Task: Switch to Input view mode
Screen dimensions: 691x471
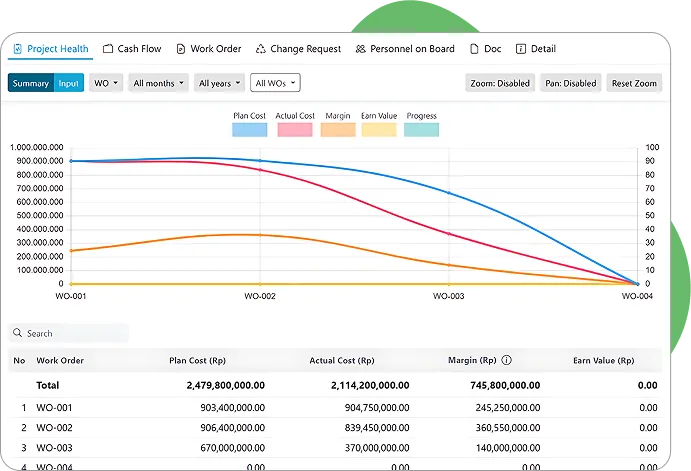Action: click(x=68, y=83)
